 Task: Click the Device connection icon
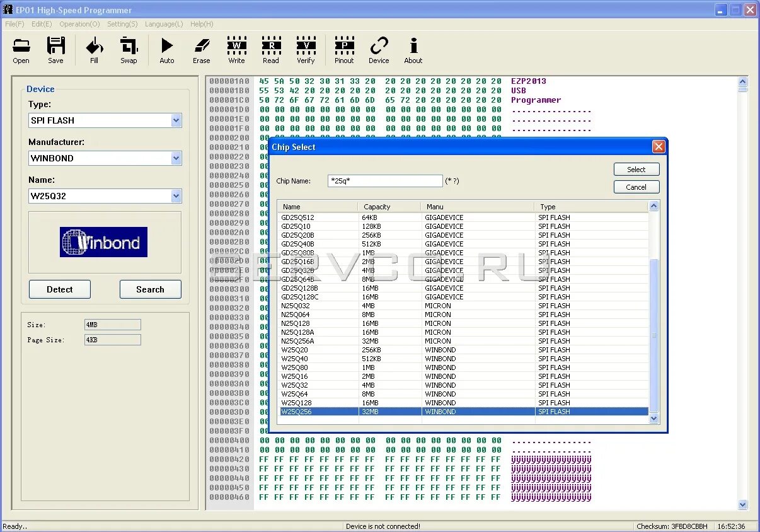pos(379,50)
